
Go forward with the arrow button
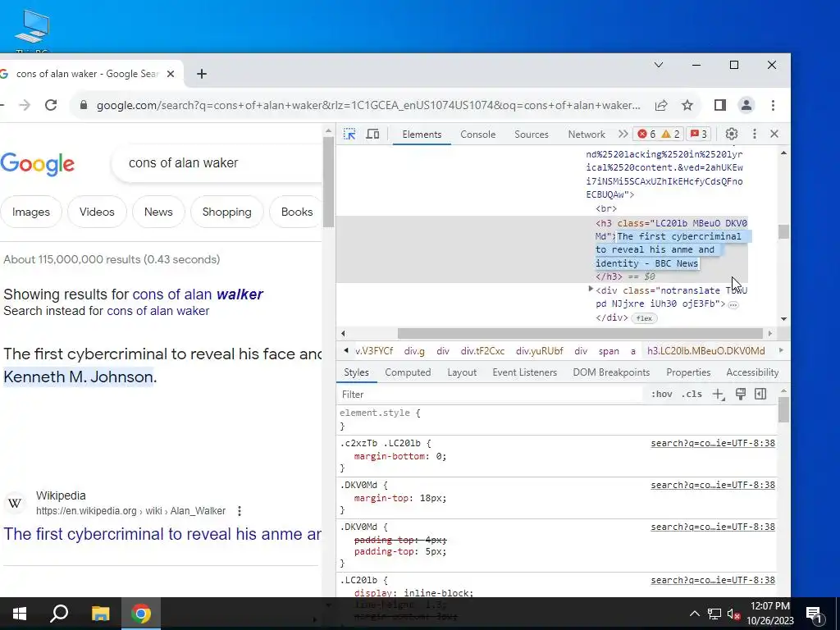[x=25, y=105]
